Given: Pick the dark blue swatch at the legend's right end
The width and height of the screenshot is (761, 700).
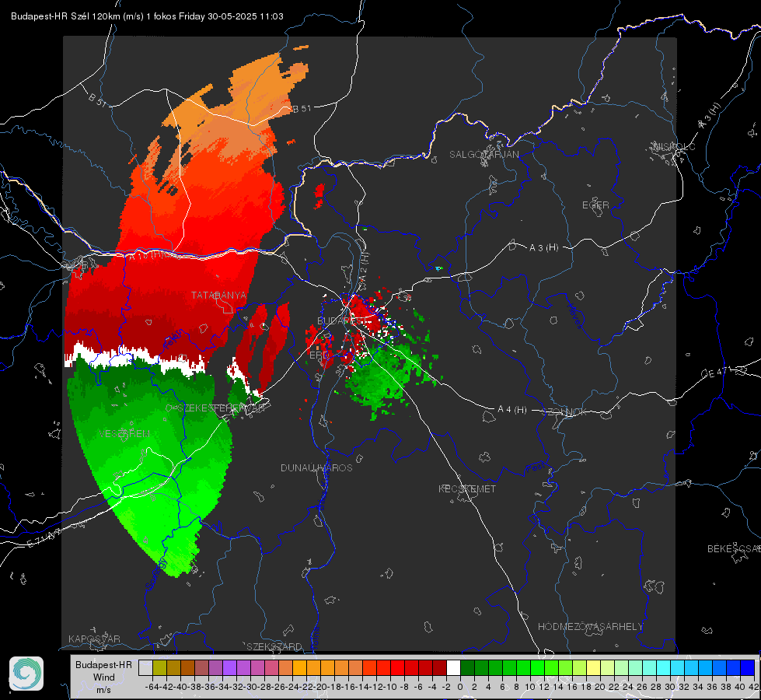Looking at the screenshot, I should tap(748, 667).
